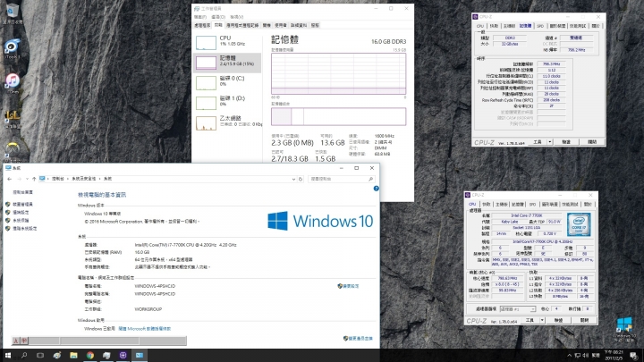The image size is (644, 362).
Task: Open 系統保護 link in System sidebar
Action: (x=21, y=221)
